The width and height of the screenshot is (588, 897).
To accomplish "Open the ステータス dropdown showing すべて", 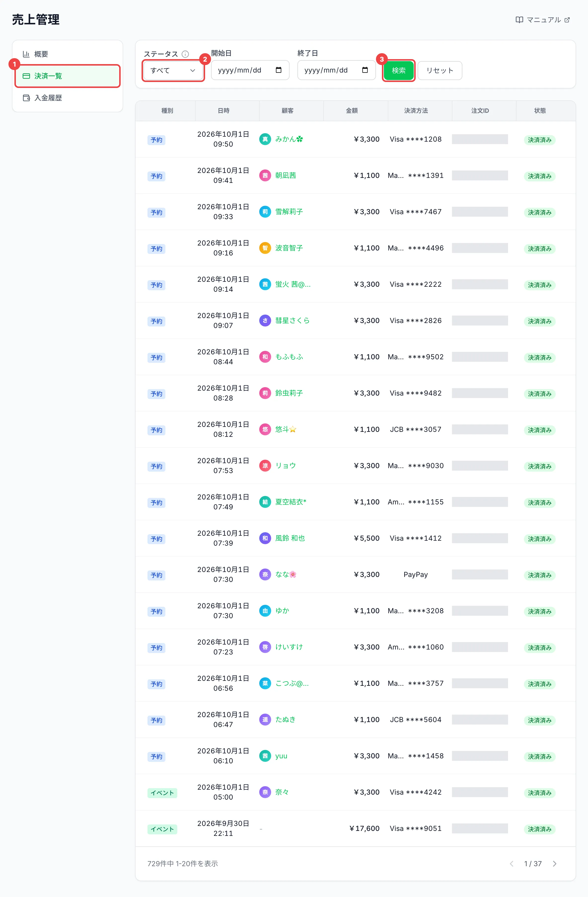I will (173, 71).
